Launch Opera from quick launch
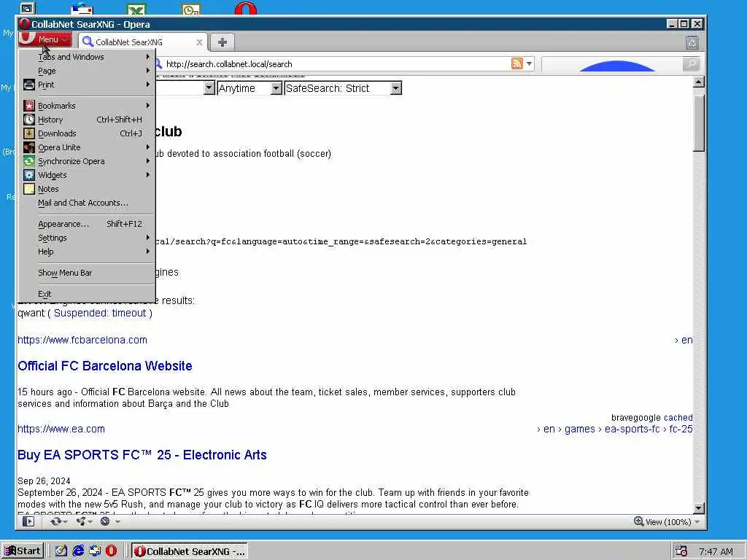Image resolution: width=747 pixels, height=560 pixels. (x=111, y=551)
